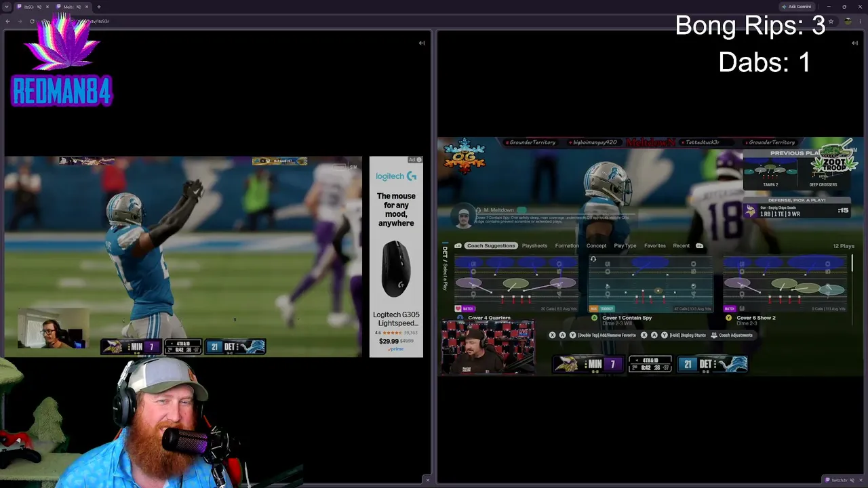Viewport: 868px width, 488px height.
Task: Click the 1 RB | 1 TE | 3 WR personnel text
Action: tap(780, 214)
